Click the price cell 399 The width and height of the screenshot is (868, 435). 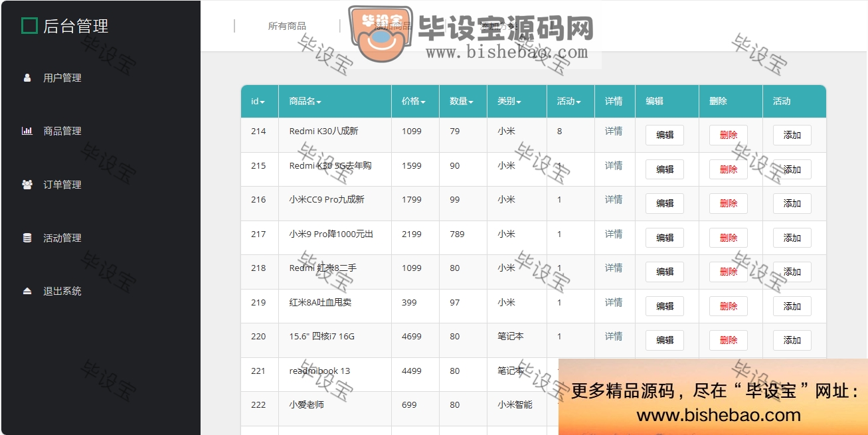point(409,302)
